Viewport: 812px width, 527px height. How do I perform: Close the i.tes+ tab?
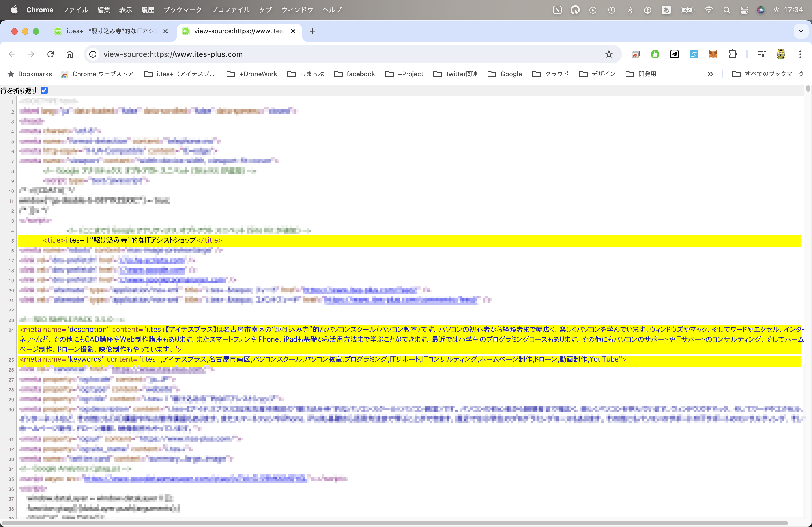[165, 31]
